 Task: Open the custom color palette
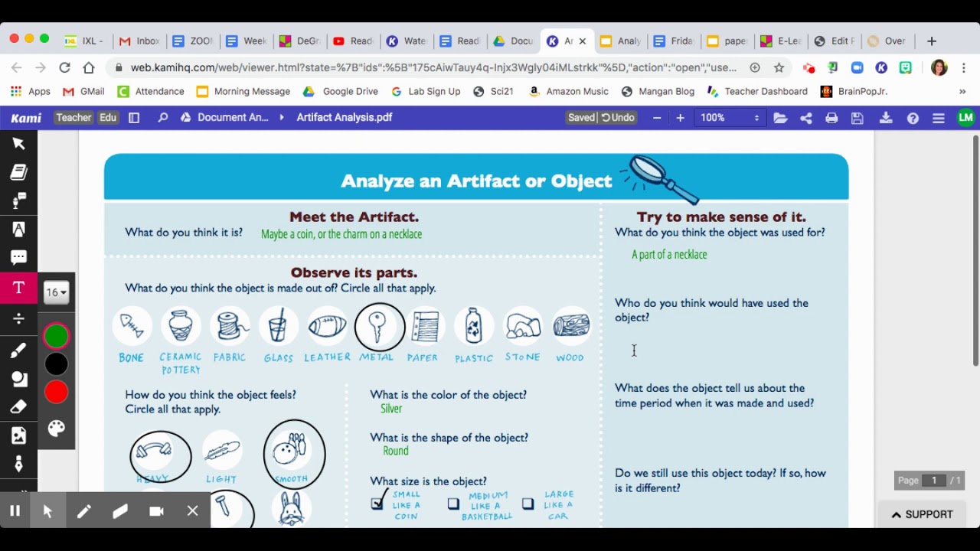(x=56, y=429)
